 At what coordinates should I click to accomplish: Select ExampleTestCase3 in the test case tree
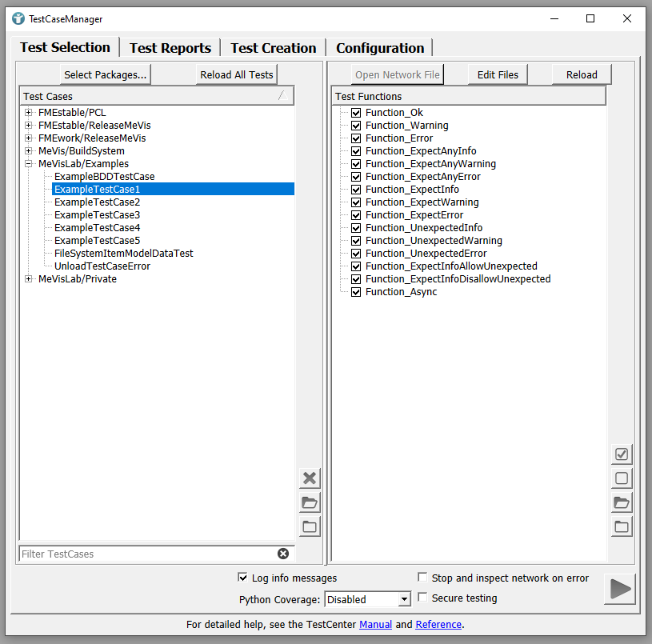pyautogui.click(x=97, y=215)
